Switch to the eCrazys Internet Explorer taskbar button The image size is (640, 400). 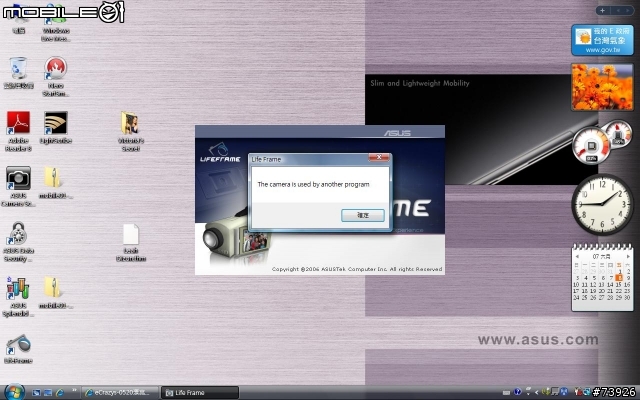click(x=119, y=392)
